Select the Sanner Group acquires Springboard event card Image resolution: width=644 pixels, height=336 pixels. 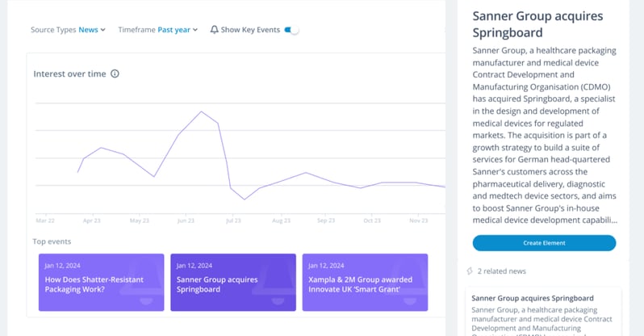(x=233, y=282)
